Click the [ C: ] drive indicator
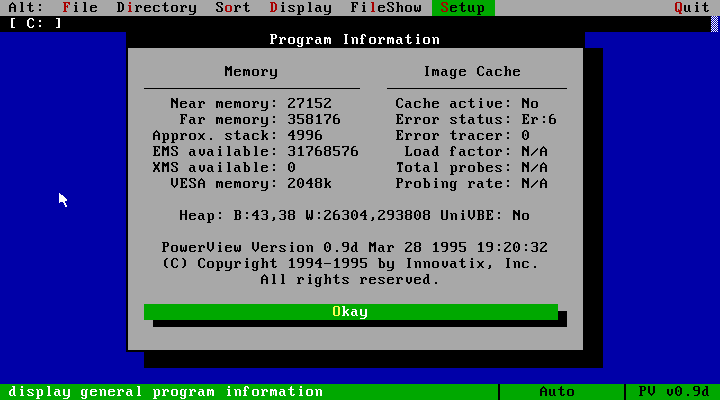 point(36,23)
